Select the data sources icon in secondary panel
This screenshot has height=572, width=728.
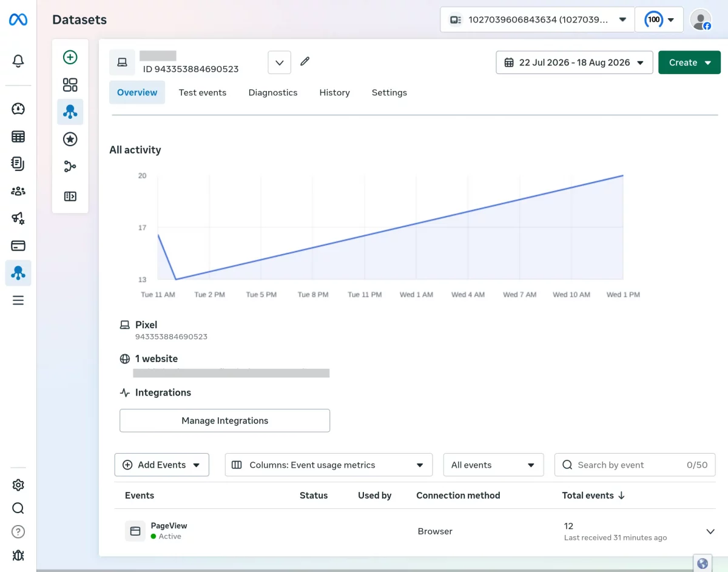pos(70,112)
